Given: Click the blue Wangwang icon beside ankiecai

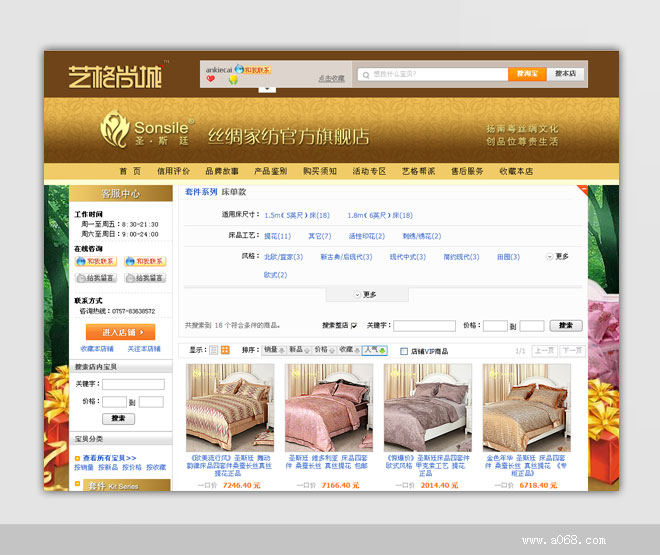Looking at the screenshot, I should (240, 69).
